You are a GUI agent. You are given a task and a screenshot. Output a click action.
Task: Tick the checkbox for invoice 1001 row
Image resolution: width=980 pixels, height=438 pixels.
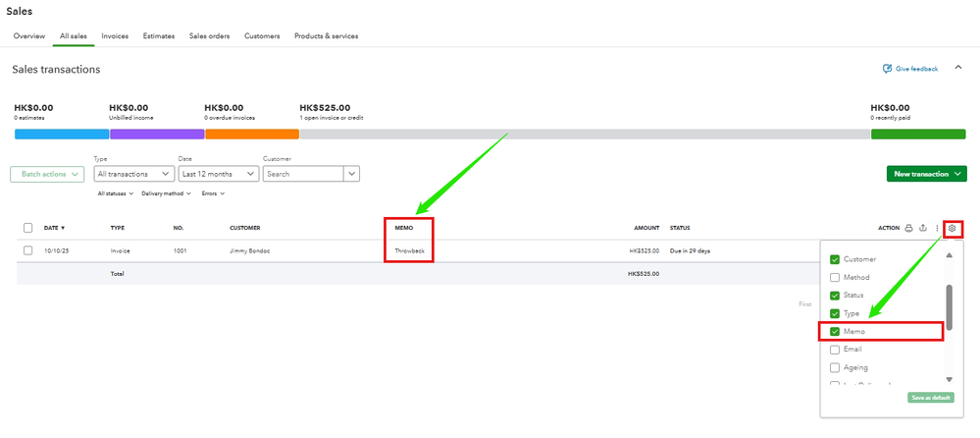point(28,250)
